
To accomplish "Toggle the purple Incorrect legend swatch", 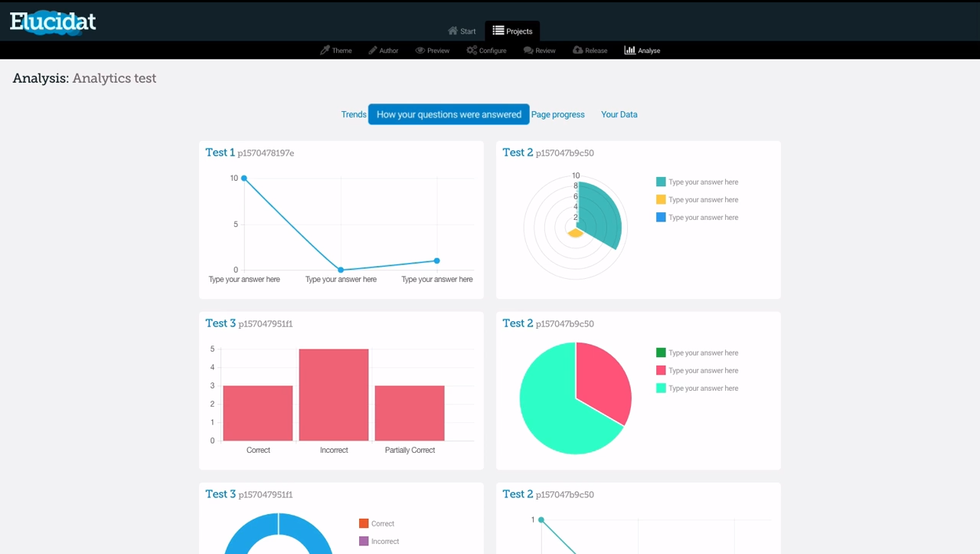I will 364,542.
